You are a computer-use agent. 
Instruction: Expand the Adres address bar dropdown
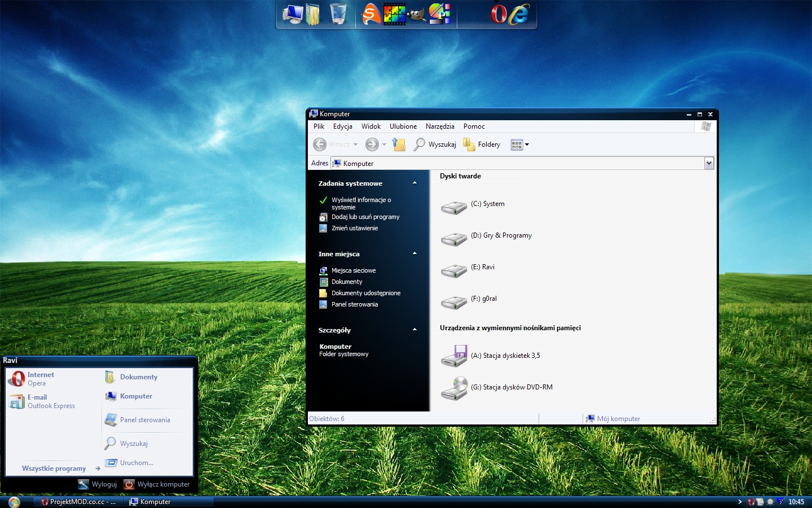click(709, 163)
